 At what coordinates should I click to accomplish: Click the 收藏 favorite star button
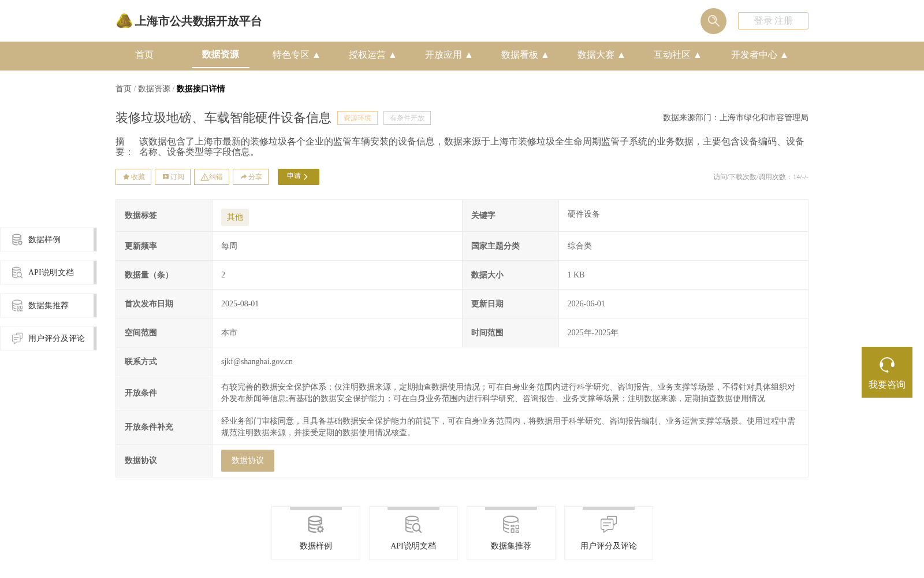click(133, 177)
